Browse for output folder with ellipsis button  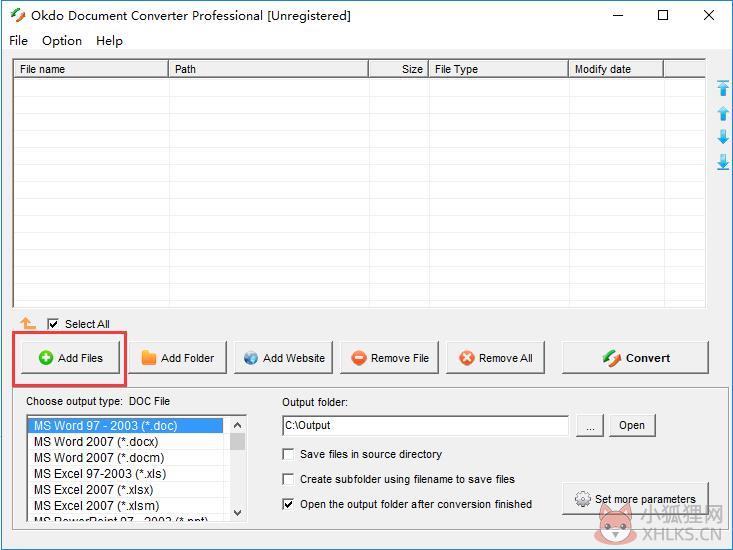click(x=590, y=425)
